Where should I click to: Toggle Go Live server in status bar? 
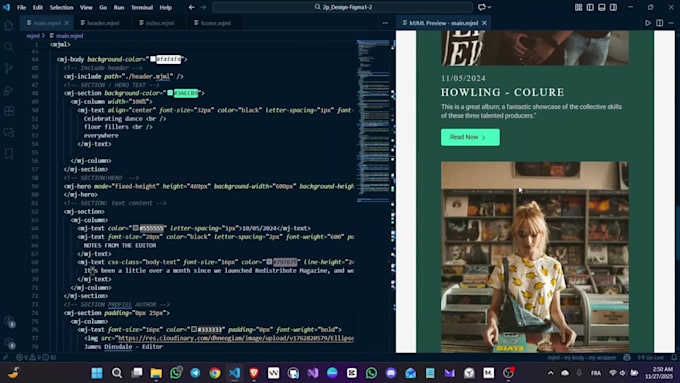coord(651,357)
